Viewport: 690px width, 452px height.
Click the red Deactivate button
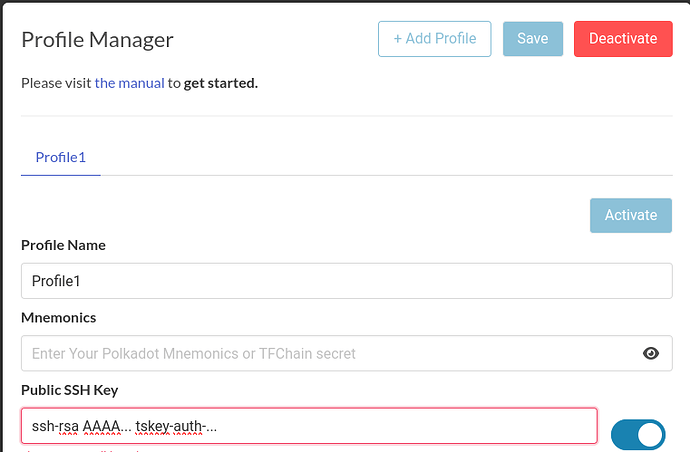coord(623,39)
